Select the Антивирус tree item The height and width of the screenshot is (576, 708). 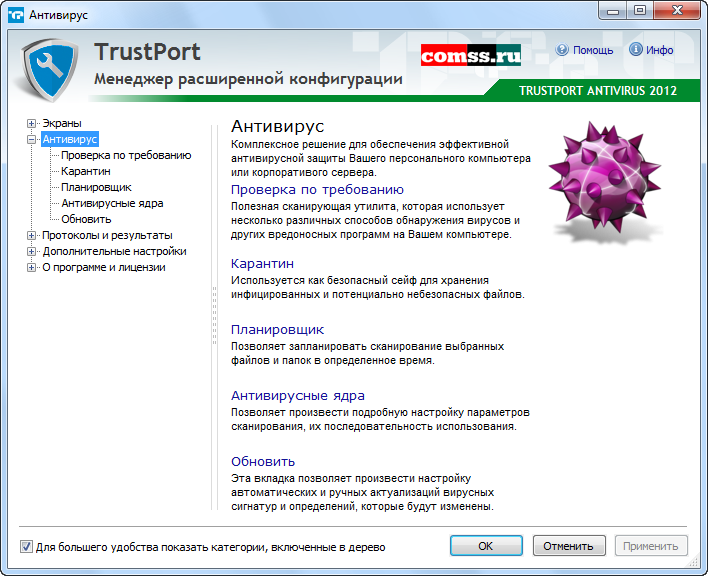[70, 139]
